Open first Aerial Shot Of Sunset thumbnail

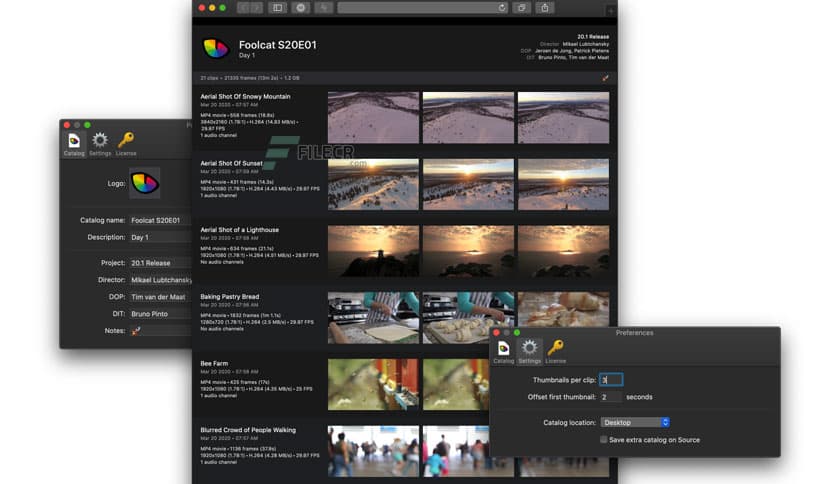pos(373,184)
